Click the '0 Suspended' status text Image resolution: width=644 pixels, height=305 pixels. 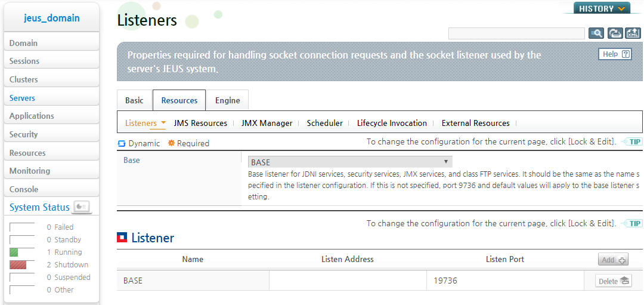pyautogui.click(x=69, y=278)
